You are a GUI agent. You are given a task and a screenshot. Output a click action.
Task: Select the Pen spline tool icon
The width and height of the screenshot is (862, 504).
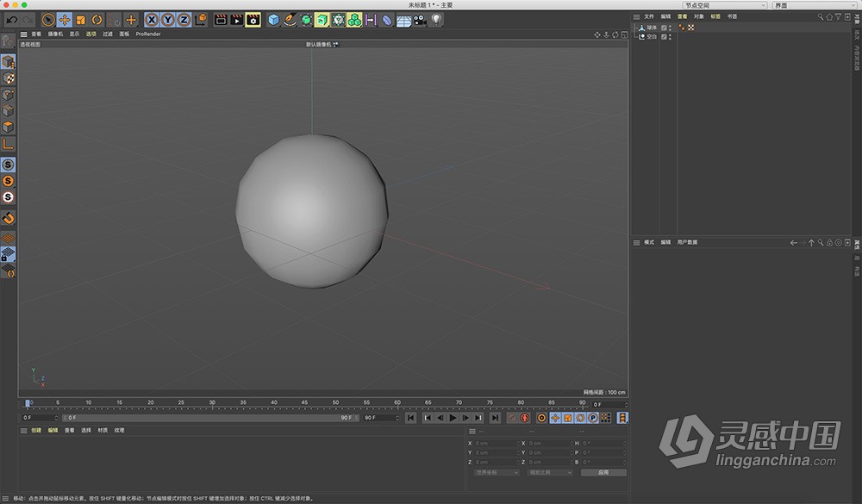click(290, 19)
